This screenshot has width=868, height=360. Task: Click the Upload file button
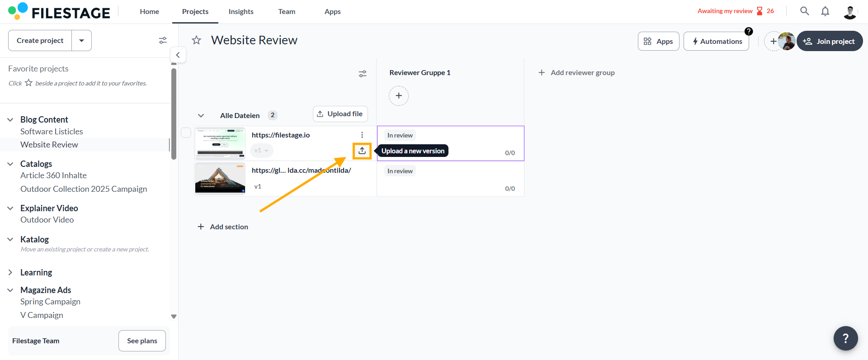[340, 114]
